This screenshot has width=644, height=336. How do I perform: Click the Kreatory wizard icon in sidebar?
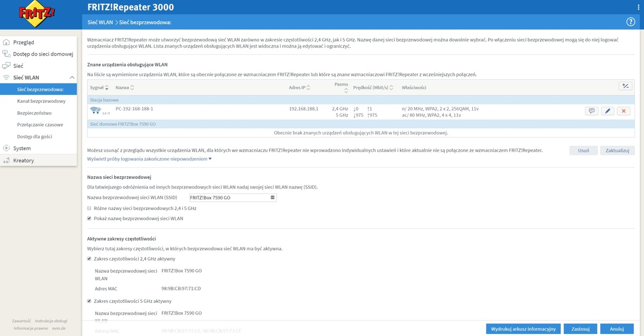(x=6, y=160)
